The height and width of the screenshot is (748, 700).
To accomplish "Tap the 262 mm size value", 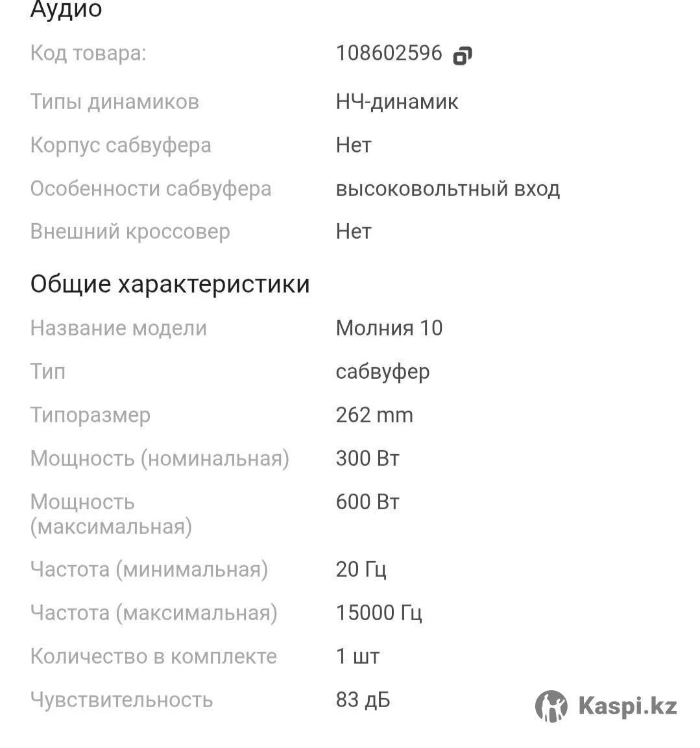I will coord(374,415).
